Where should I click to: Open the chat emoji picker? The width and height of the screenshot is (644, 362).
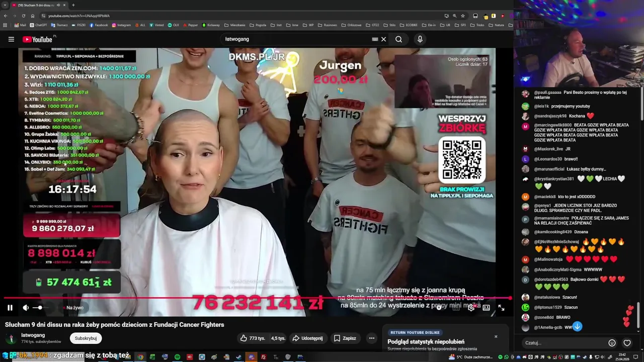pyautogui.click(x=612, y=343)
